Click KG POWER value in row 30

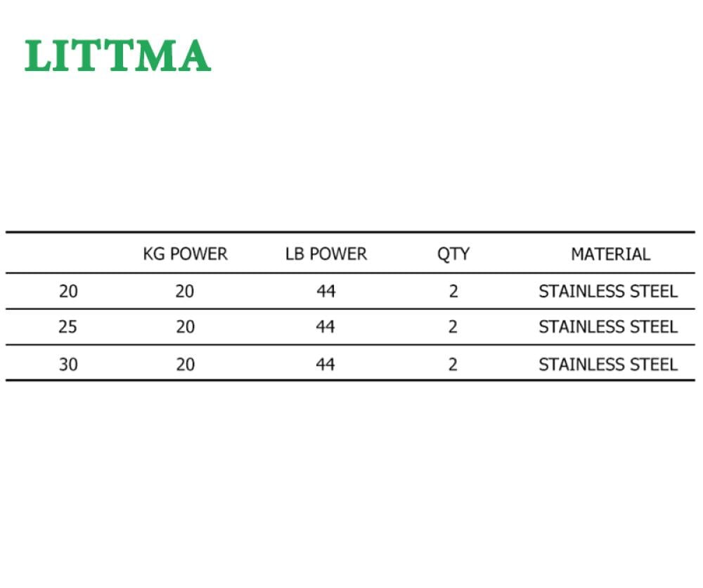[185, 365]
